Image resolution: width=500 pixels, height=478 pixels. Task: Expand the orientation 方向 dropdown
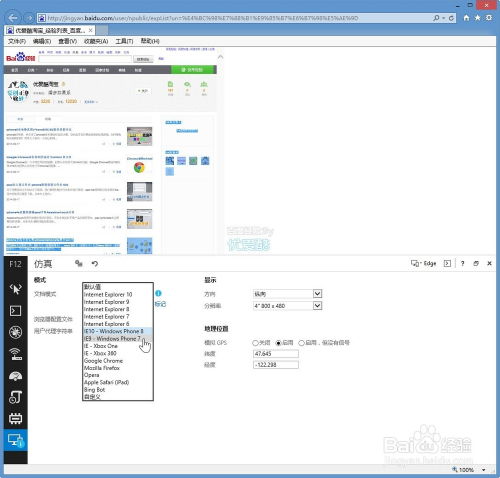[317, 294]
